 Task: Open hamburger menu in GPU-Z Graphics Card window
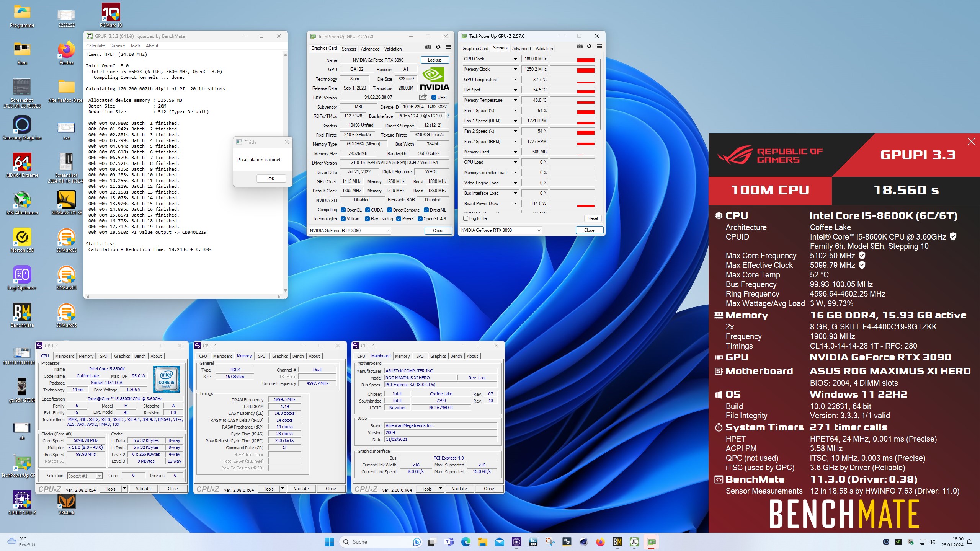pos(448,47)
